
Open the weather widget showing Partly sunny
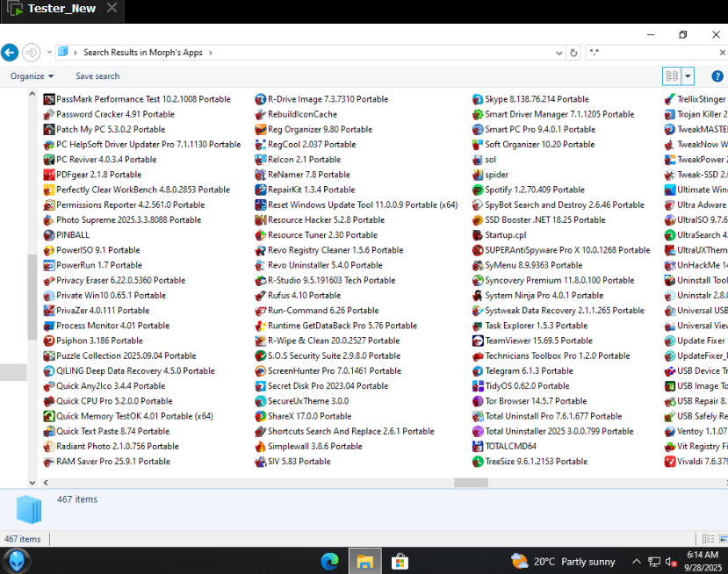[x=563, y=562]
